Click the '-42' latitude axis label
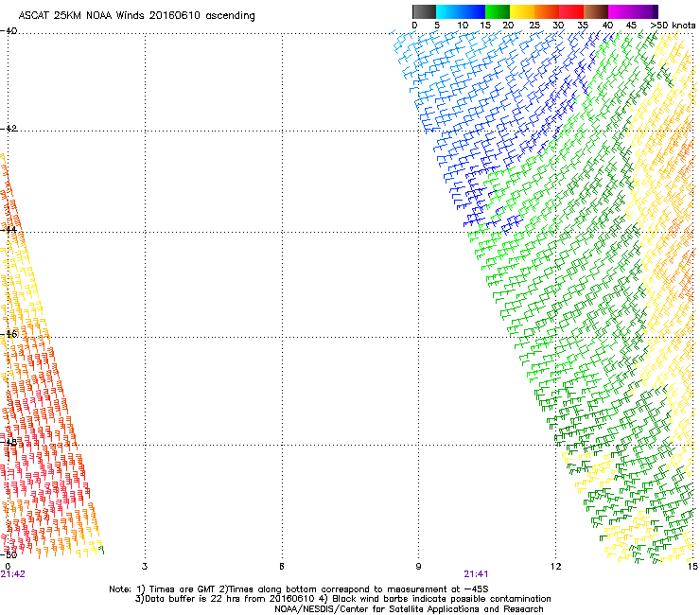Image resolution: width=700 pixels, height=615 pixels. [9, 128]
